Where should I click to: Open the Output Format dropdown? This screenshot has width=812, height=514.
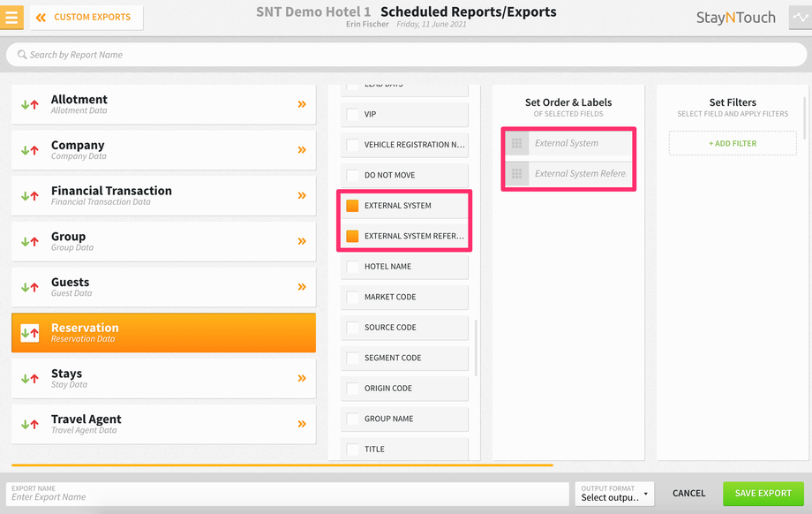[x=614, y=494]
